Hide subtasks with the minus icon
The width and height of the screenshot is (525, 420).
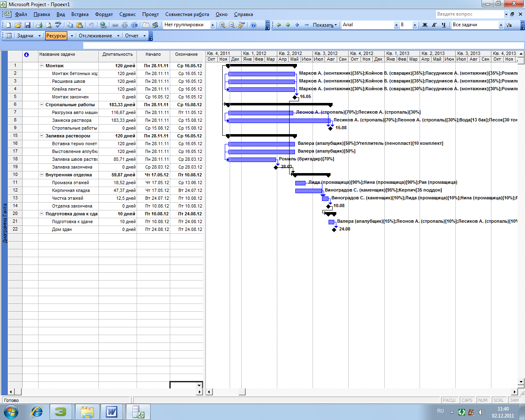click(x=306, y=25)
